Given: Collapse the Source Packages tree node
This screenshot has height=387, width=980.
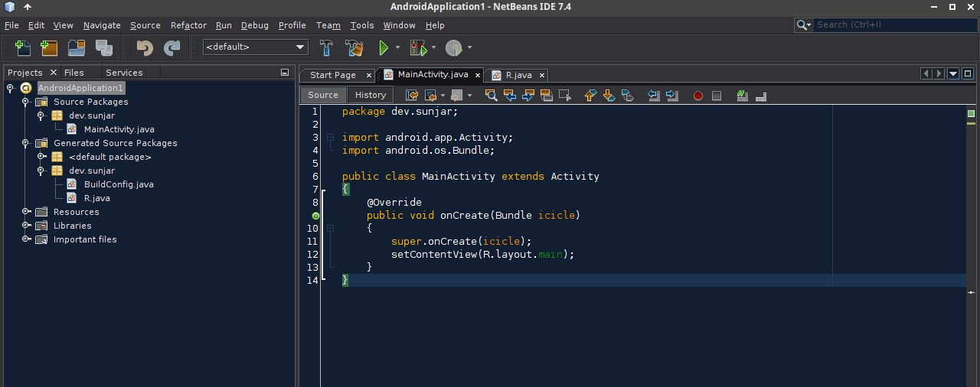Looking at the screenshot, I should tap(25, 102).
